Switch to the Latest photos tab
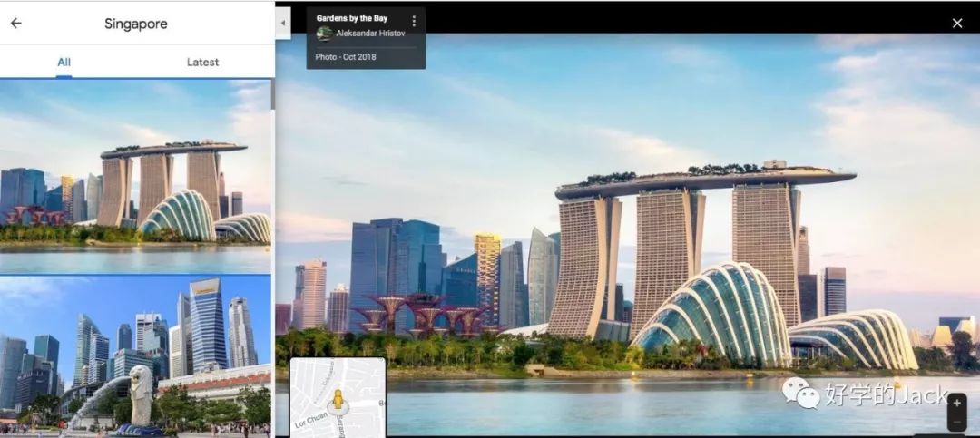Image resolution: width=980 pixels, height=438 pixels. point(202,62)
